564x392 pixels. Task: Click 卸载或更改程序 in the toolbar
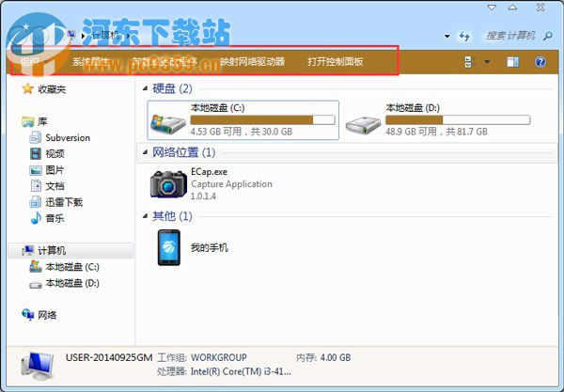click(x=164, y=61)
